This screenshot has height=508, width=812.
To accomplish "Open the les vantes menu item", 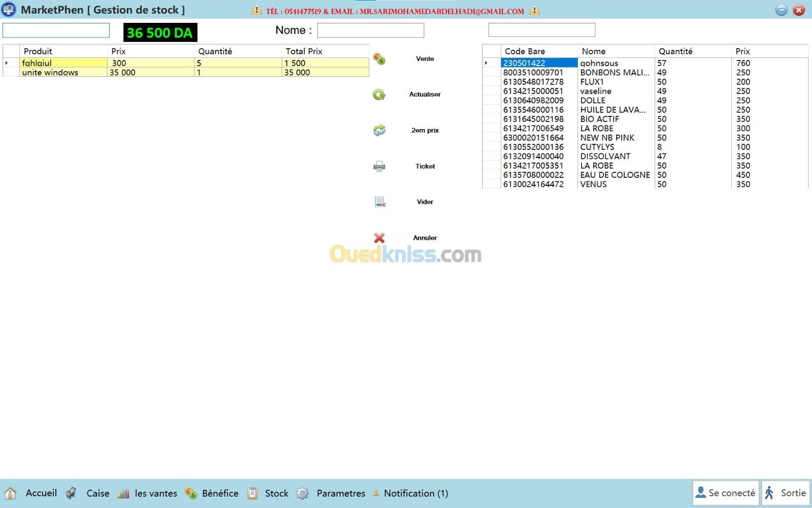I will point(156,493).
